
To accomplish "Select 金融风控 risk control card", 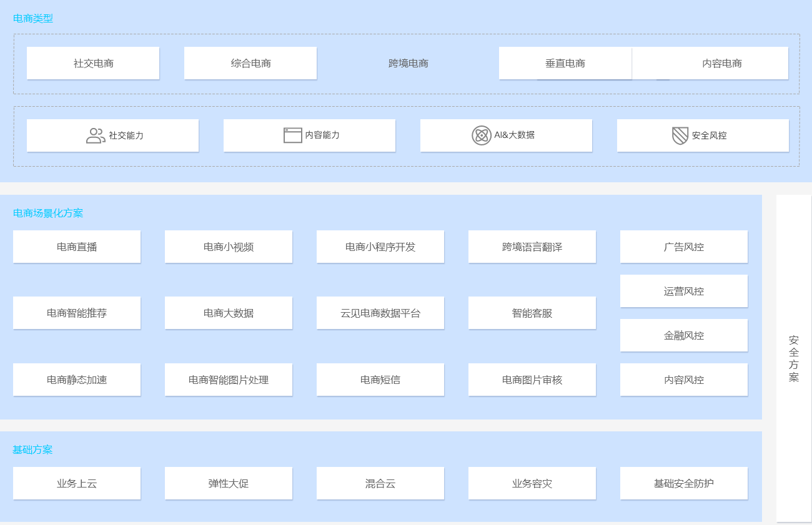I will (684, 335).
